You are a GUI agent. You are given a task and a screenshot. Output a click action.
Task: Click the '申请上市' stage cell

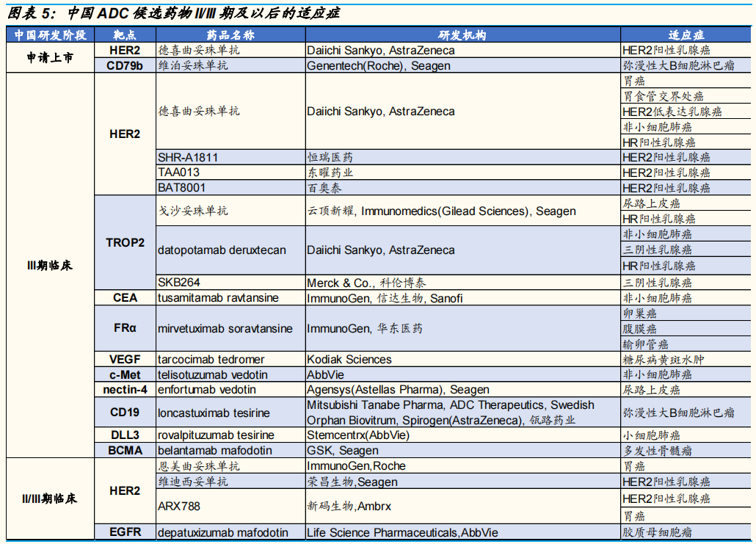[50, 57]
